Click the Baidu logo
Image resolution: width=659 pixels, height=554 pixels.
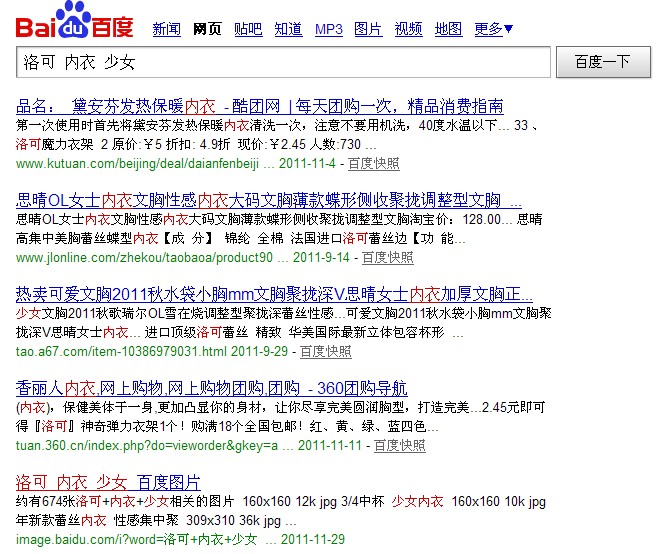tap(74, 20)
